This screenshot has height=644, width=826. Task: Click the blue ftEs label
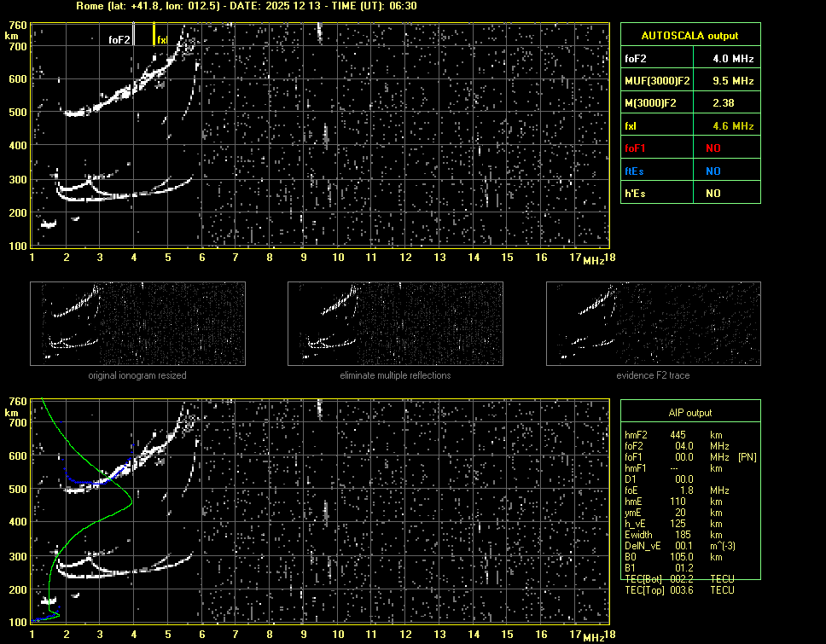634,171
